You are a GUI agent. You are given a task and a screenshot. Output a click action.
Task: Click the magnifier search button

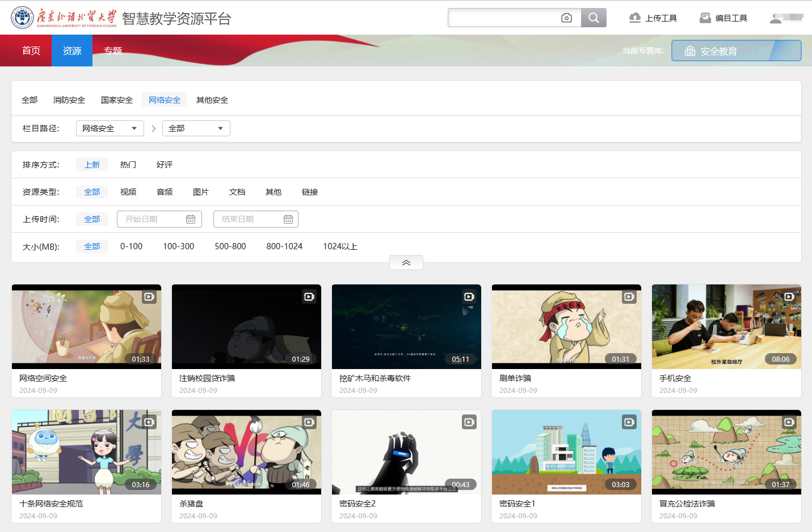tap(594, 18)
